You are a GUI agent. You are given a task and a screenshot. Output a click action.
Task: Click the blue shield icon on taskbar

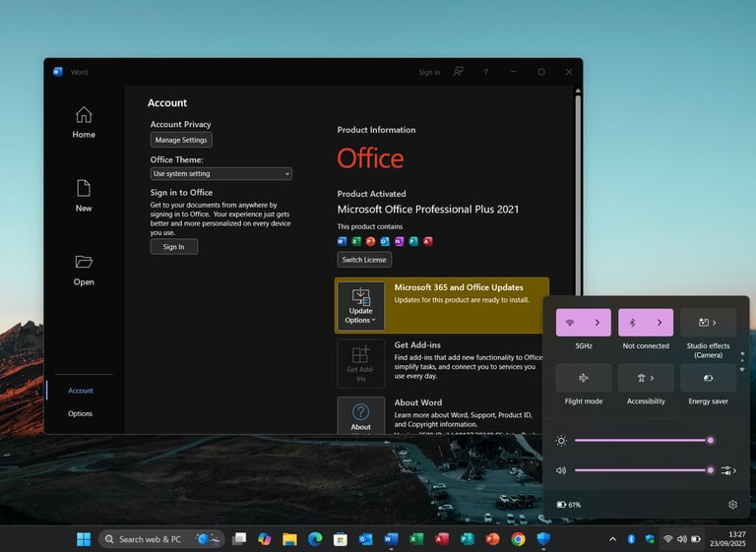point(543,539)
